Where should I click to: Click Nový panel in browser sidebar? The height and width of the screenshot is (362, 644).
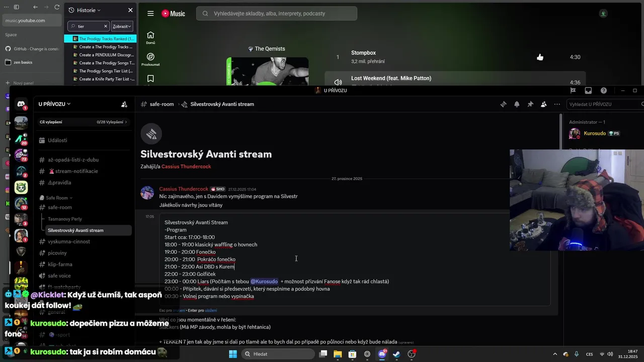[x=32, y=83]
